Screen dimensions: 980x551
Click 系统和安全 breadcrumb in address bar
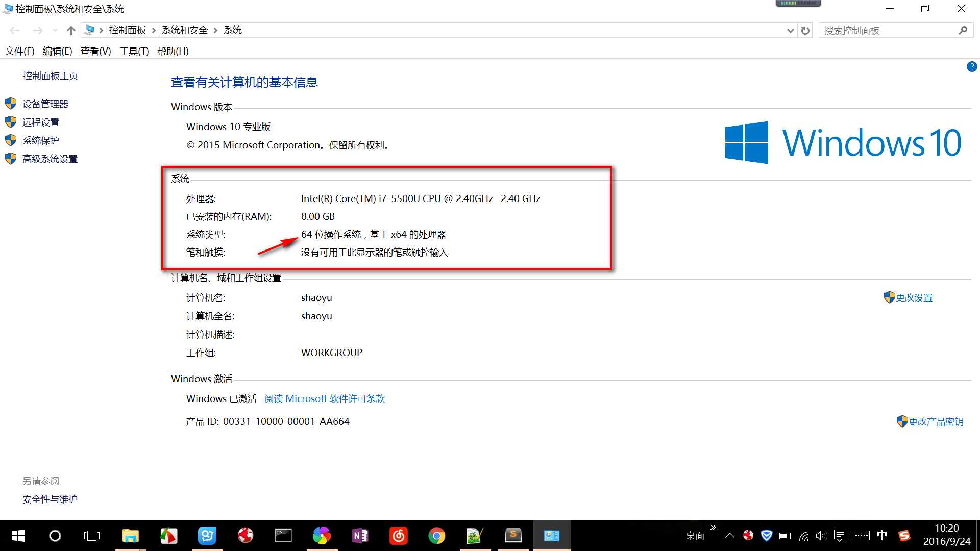[x=185, y=30]
